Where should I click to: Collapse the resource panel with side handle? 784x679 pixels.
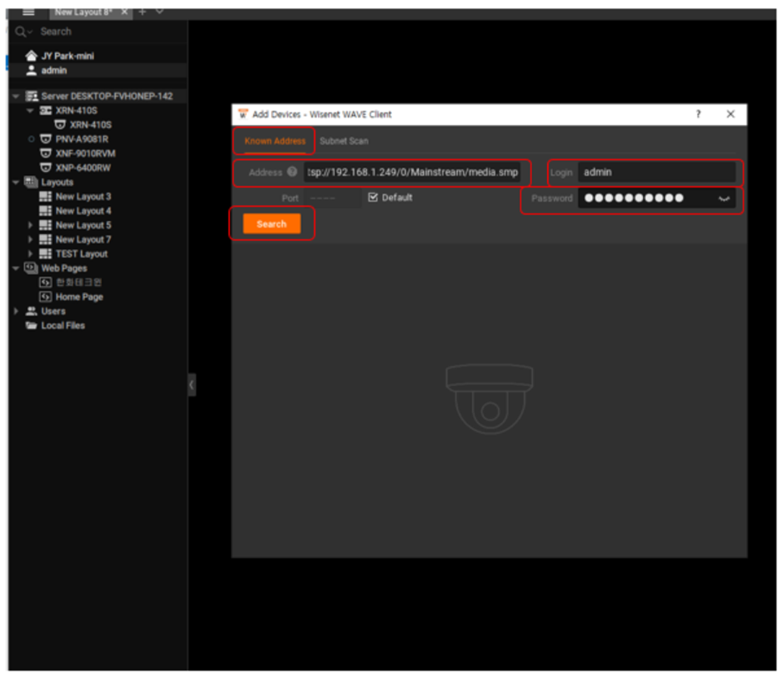click(192, 385)
